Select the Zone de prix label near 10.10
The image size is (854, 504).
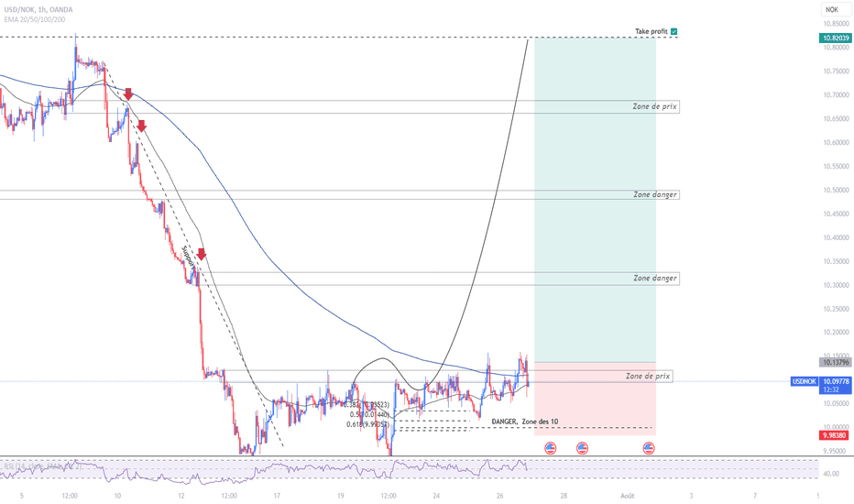click(648, 376)
